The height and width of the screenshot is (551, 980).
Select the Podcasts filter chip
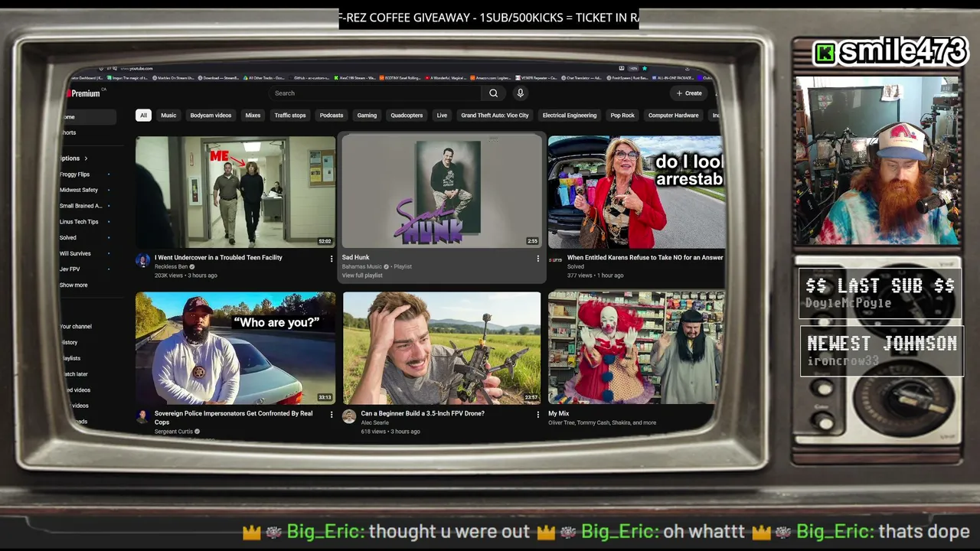pos(332,116)
